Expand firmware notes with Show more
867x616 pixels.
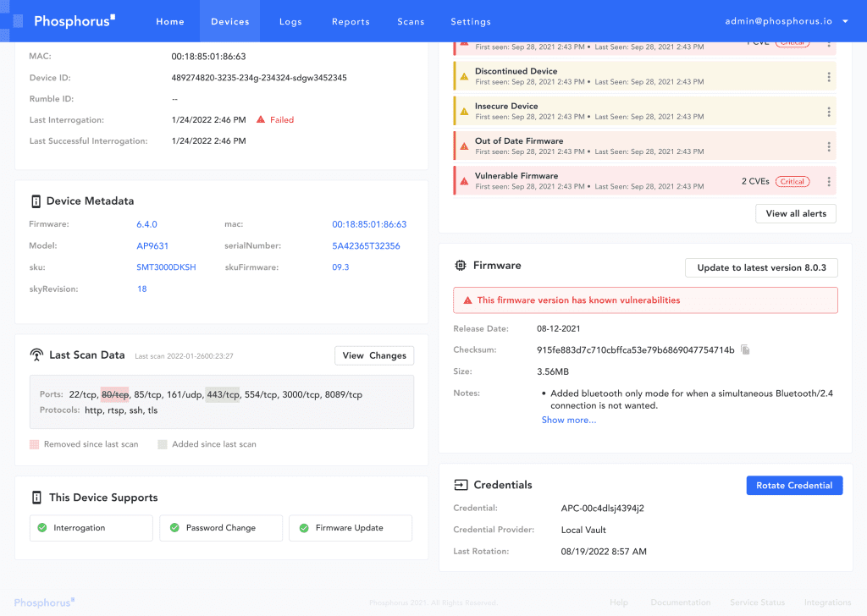click(x=568, y=420)
